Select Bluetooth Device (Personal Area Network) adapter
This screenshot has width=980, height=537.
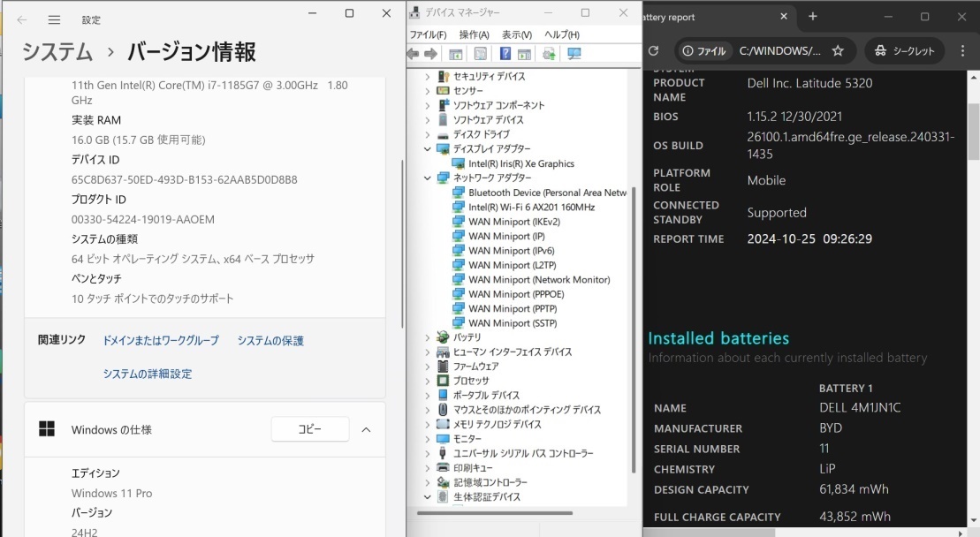pyautogui.click(x=548, y=193)
